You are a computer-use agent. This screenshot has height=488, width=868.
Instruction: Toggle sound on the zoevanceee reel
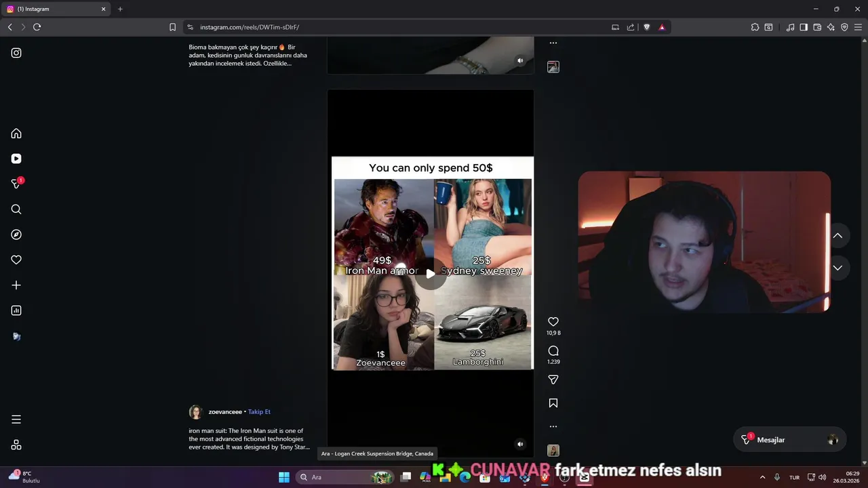(x=520, y=445)
